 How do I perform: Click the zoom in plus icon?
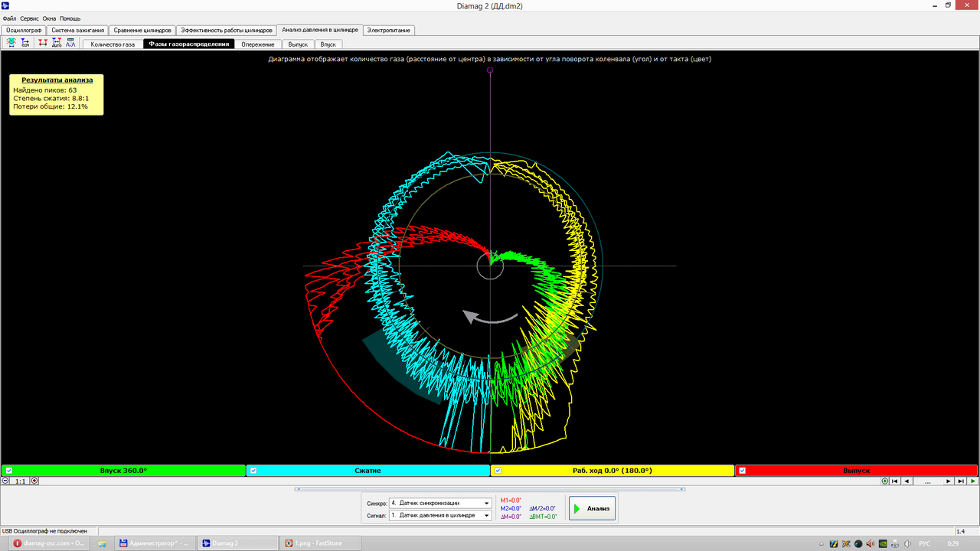pyautogui.click(x=34, y=481)
